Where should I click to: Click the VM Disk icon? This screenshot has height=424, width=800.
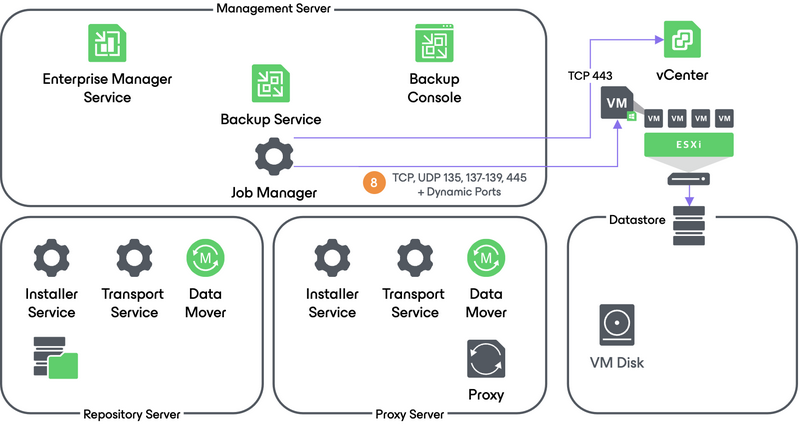pyautogui.click(x=616, y=325)
